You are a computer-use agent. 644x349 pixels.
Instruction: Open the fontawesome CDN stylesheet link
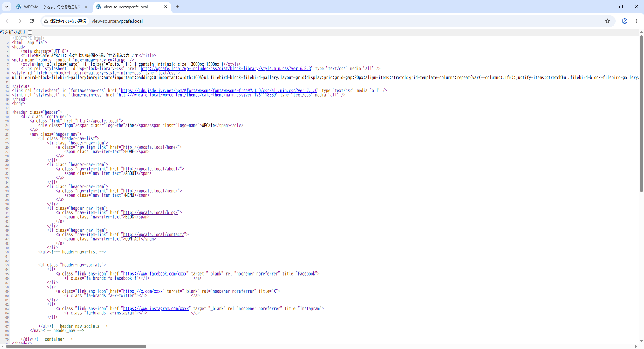219,91
